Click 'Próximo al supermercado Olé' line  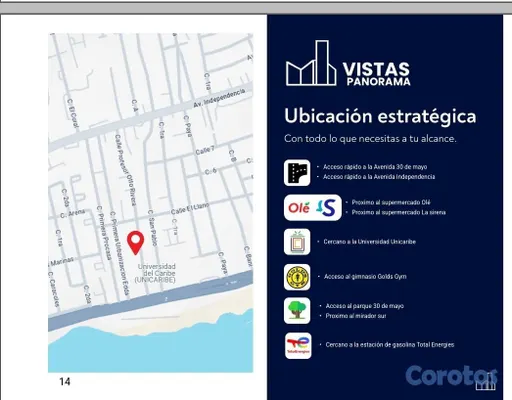(x=391, y=202)
